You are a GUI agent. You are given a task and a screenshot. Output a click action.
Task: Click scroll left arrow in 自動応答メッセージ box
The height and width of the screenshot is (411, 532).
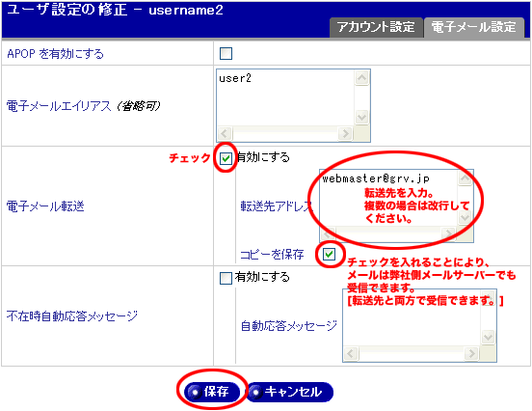pos(351,354)
